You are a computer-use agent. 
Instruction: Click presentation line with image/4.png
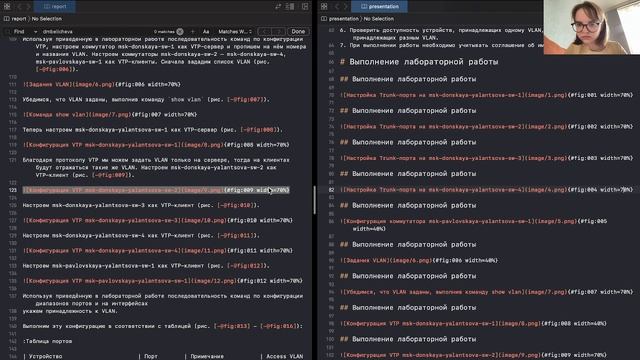click(486, 190)
